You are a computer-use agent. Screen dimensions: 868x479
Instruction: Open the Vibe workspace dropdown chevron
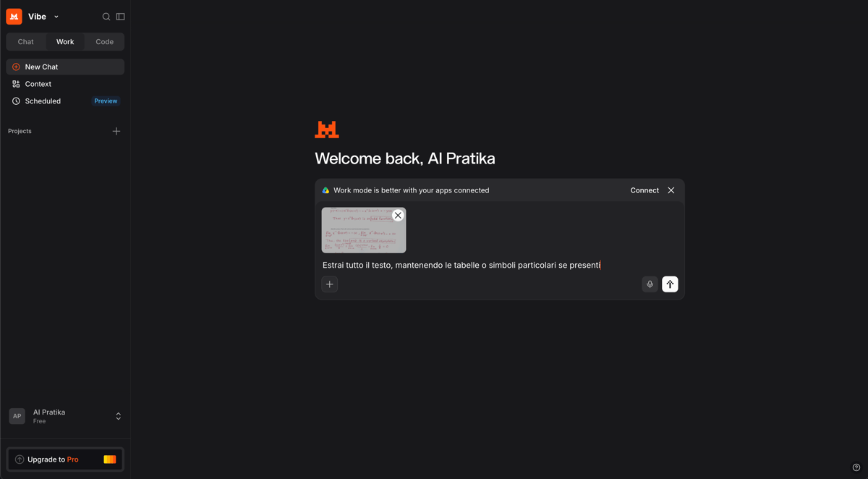pyautogui.click(x=56, y=17)
